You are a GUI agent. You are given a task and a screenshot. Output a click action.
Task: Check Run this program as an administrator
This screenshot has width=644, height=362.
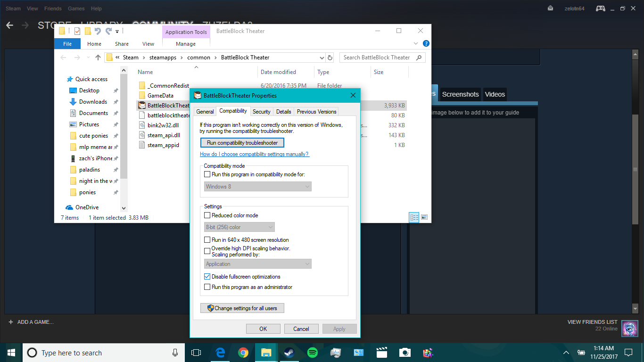(207, 287)
